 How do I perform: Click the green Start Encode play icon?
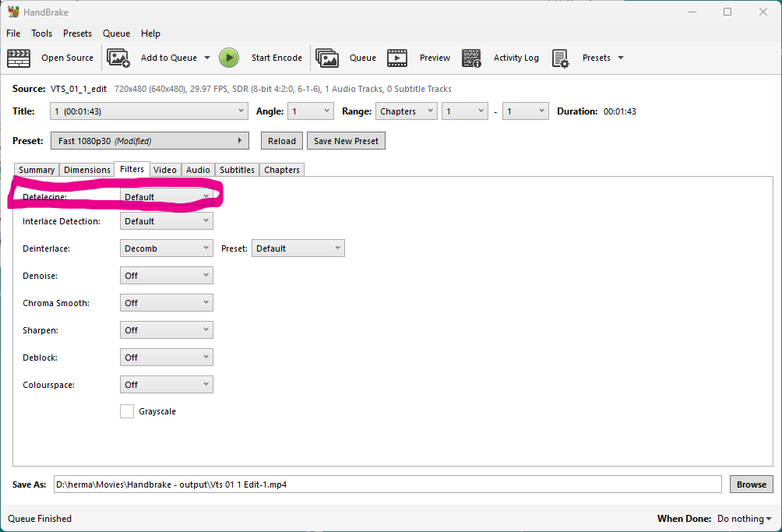pos(229,58)
